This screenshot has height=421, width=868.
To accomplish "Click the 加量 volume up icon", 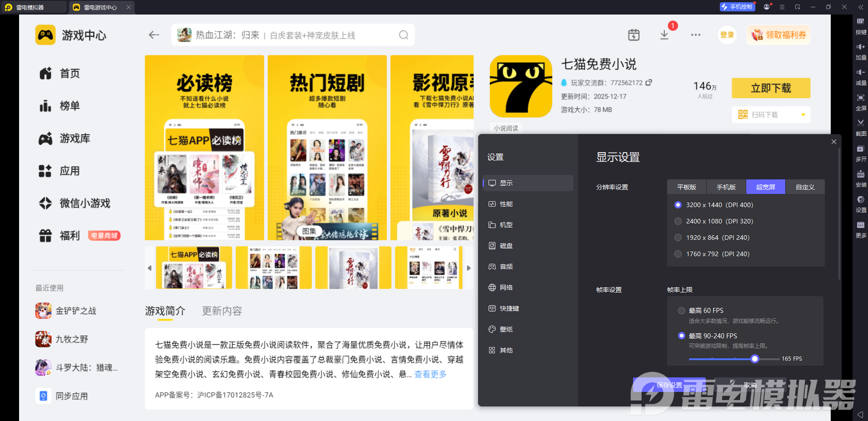I will (861, 52).
